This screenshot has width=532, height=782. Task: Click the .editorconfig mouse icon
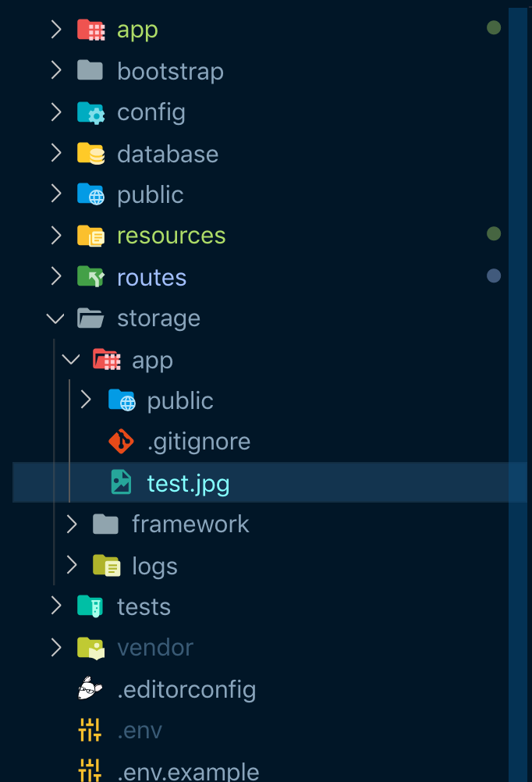(x=90, y=689)
